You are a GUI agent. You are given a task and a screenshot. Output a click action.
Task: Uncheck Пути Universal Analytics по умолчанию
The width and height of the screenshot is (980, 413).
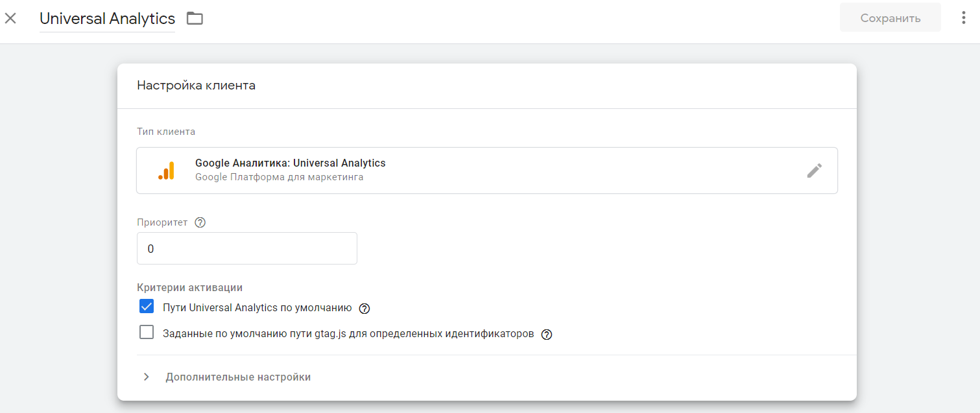146,305
